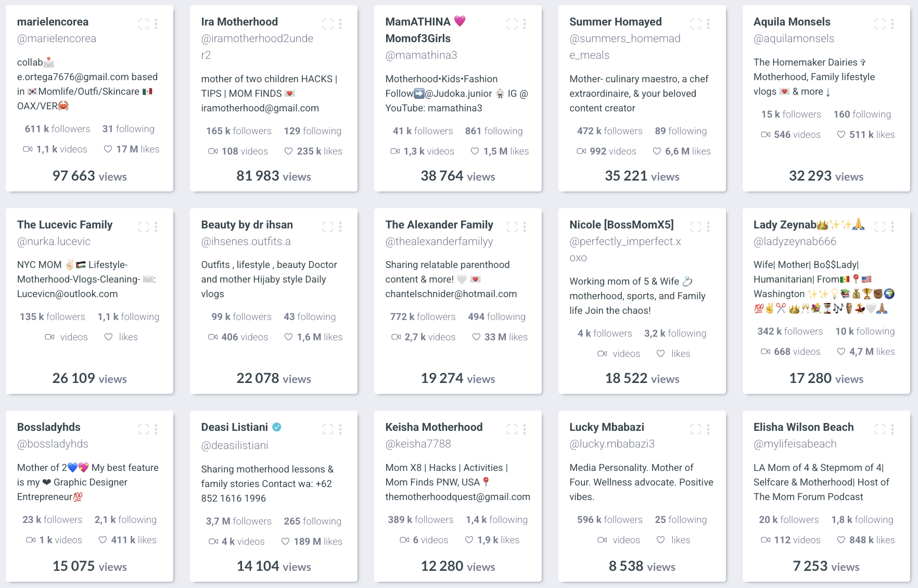Click expand icon on Lucky Mbabazi card

pyautogui.click(x=696, y=429)
